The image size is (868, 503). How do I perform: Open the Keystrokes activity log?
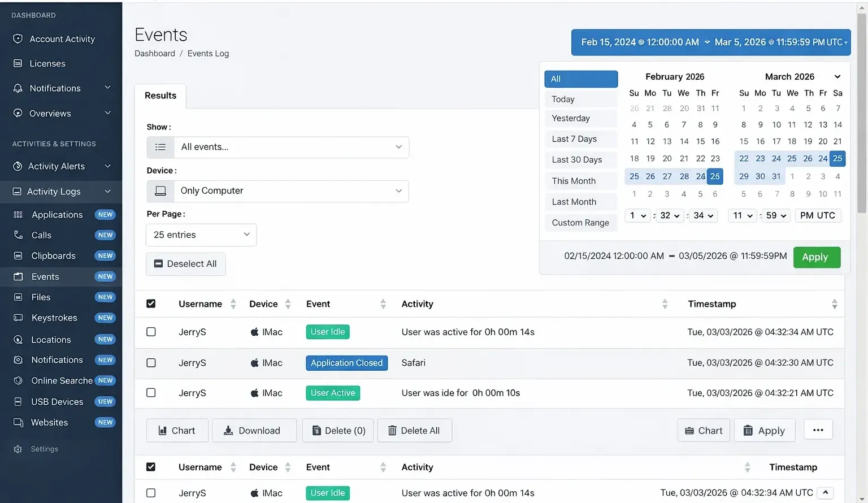pos(54,318)
